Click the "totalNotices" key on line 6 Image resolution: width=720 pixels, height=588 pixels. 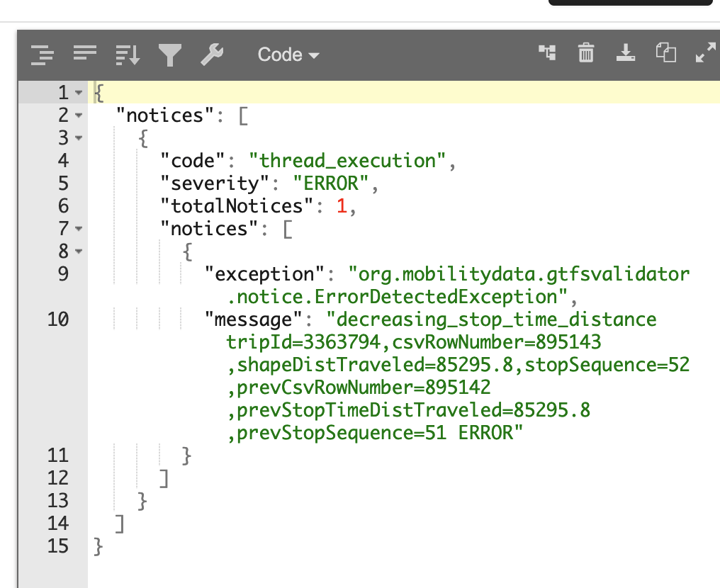click(237, 206)
